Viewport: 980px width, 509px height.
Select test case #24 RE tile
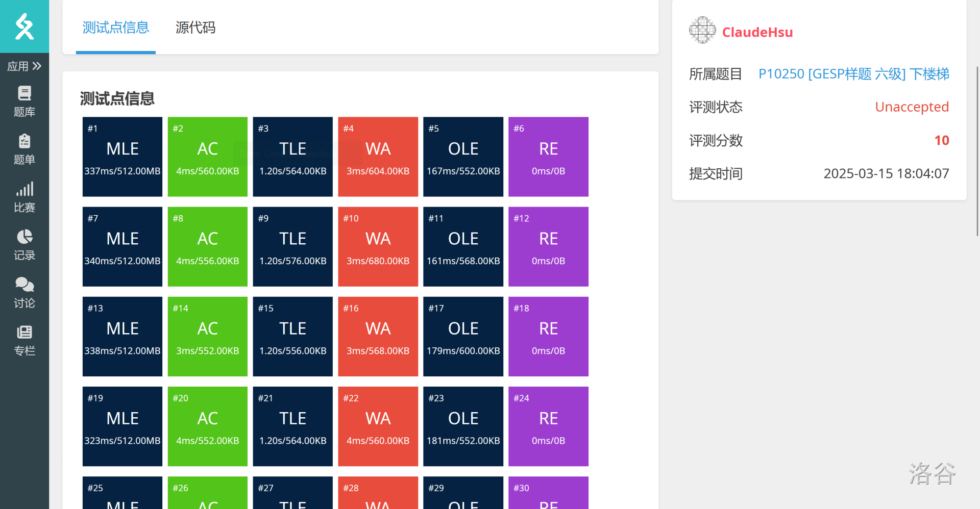[549, 426]
